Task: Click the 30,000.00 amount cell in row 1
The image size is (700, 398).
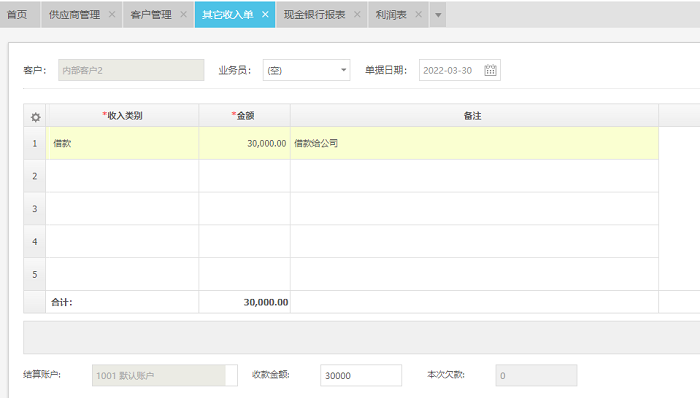Action: click(x=245, y=143)
